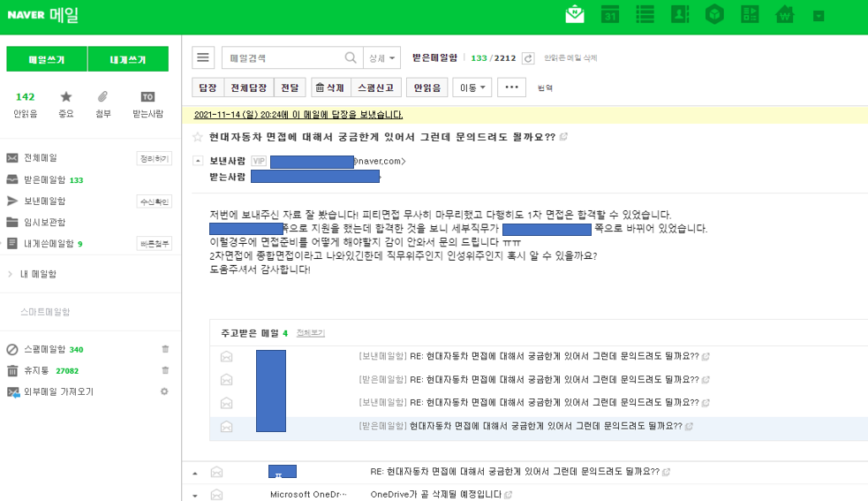Click the 번역 translate link

[x=546, y=87]
